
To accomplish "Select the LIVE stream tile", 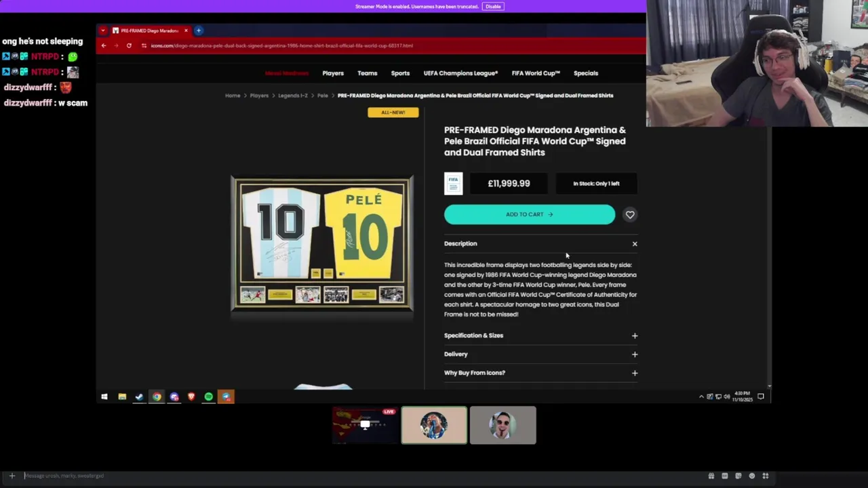I will click(365, 426).
